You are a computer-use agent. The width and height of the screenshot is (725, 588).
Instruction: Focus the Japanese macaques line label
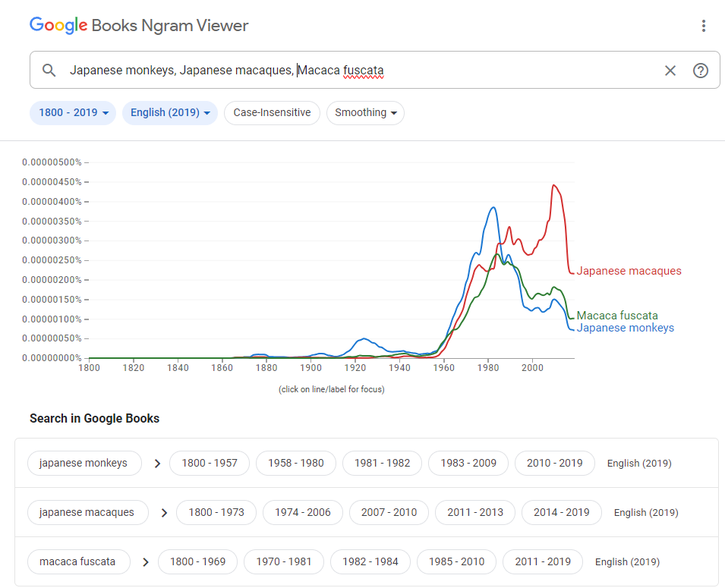(629, 271)
